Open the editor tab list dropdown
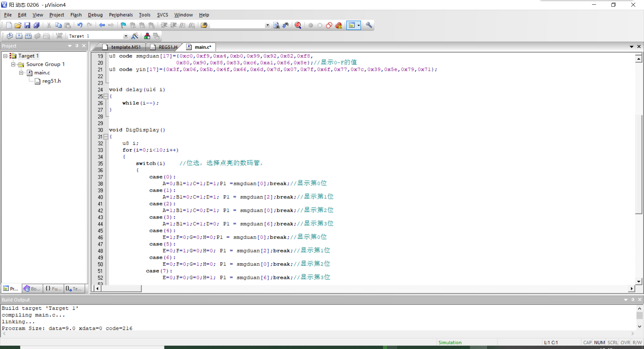 [632, 47]
